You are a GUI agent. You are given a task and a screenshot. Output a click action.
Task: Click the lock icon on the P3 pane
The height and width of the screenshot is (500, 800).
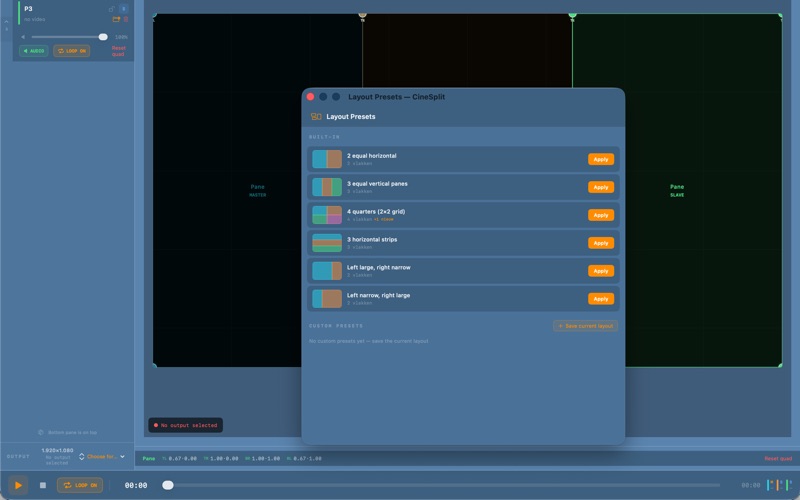click(x=111, y=9)
